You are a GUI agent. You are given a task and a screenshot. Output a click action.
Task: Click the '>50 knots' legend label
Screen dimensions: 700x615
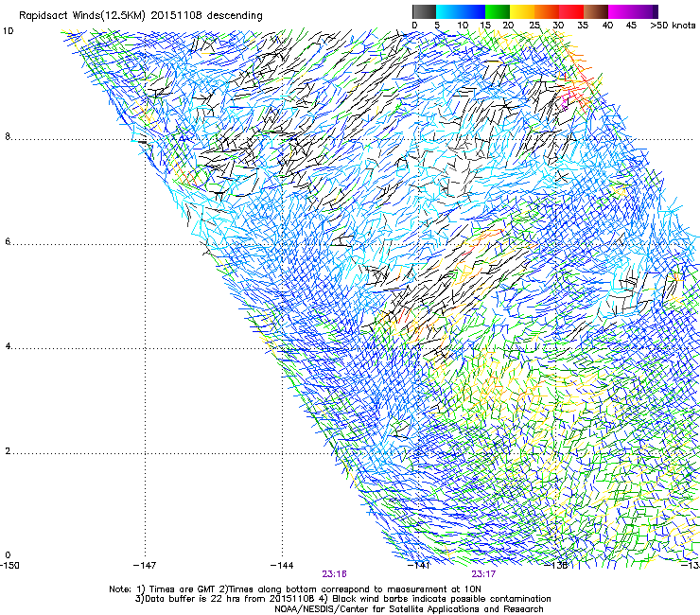pyautogui.click(x=673, y=26)
